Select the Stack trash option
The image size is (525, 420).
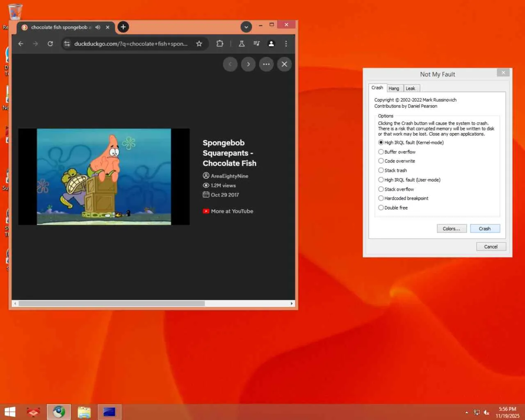pos(393,170)
